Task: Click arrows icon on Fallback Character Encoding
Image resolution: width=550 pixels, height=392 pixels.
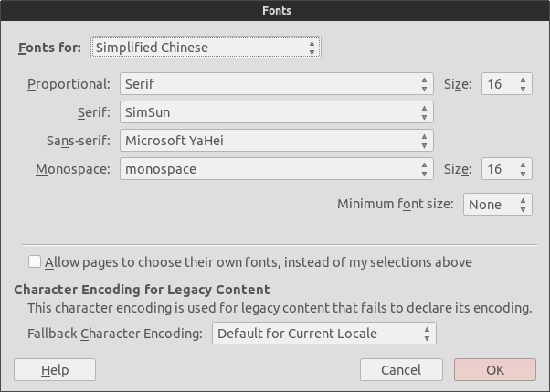Action: [427, 334]
